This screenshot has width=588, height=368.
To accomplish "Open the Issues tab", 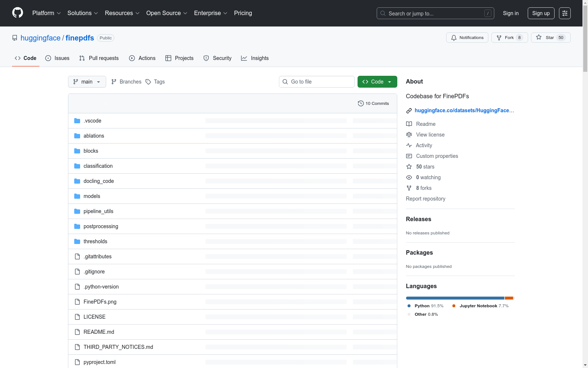I will tap(57, 58).
